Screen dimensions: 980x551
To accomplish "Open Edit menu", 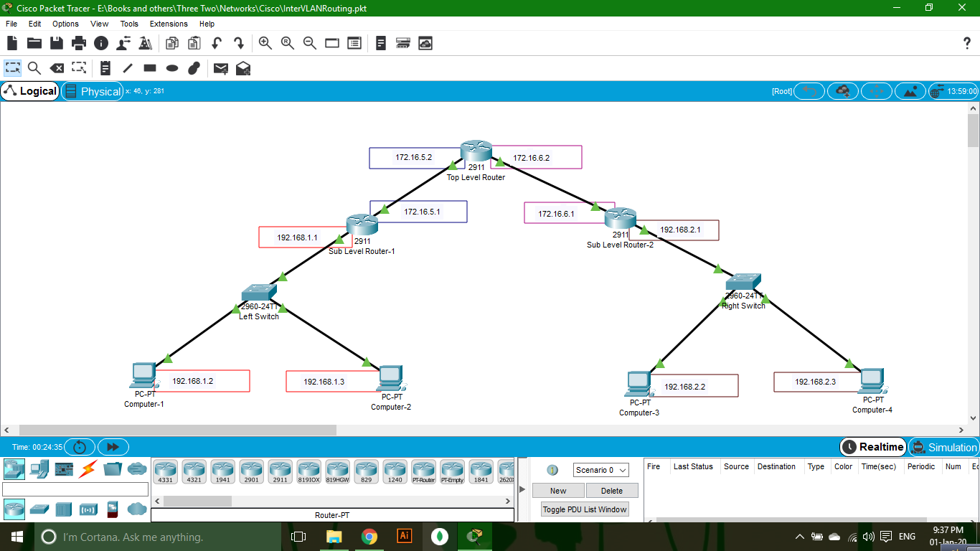I will (x=34, y=24).
